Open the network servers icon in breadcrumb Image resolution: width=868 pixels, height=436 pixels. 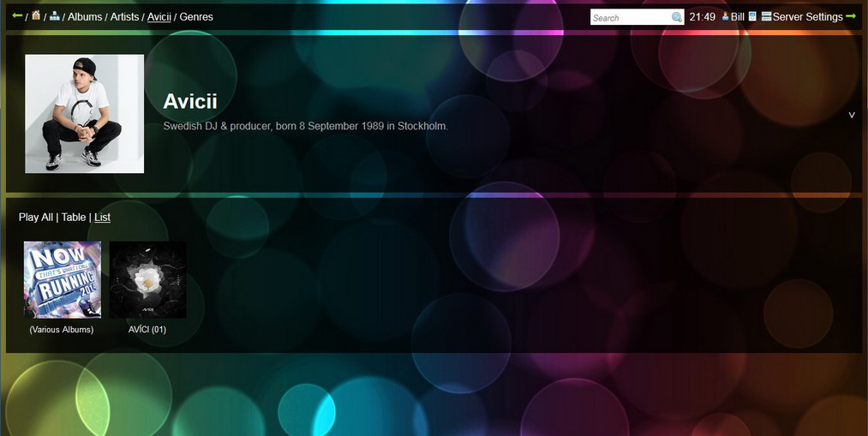click(54, 16)
